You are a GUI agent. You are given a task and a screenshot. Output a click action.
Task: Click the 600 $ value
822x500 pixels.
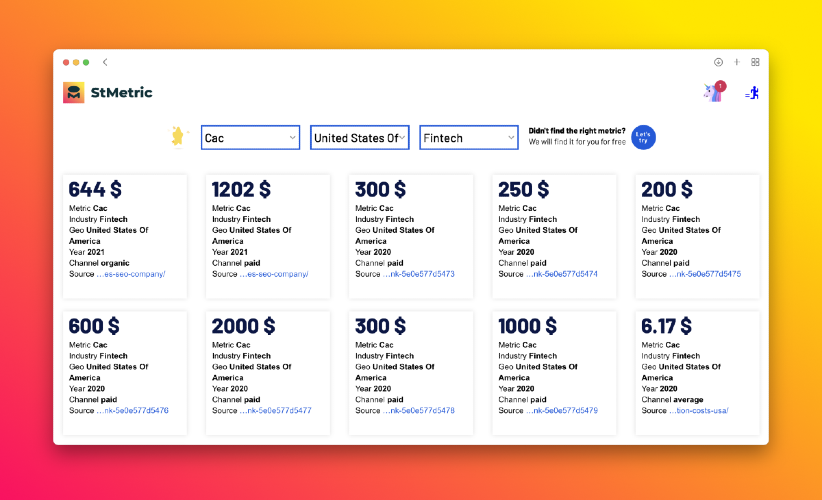tap(94, 326)
